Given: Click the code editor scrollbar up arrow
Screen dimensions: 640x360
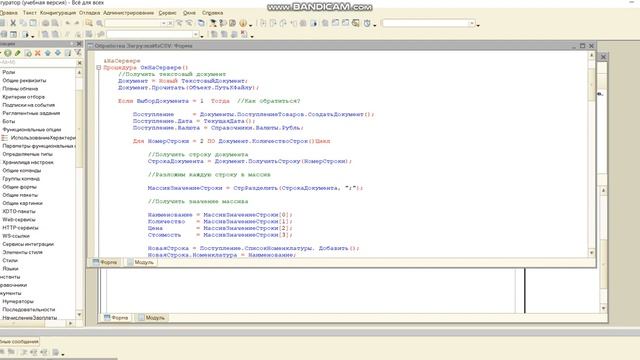Looking at the screenshot, I should [x=591, y=55].
